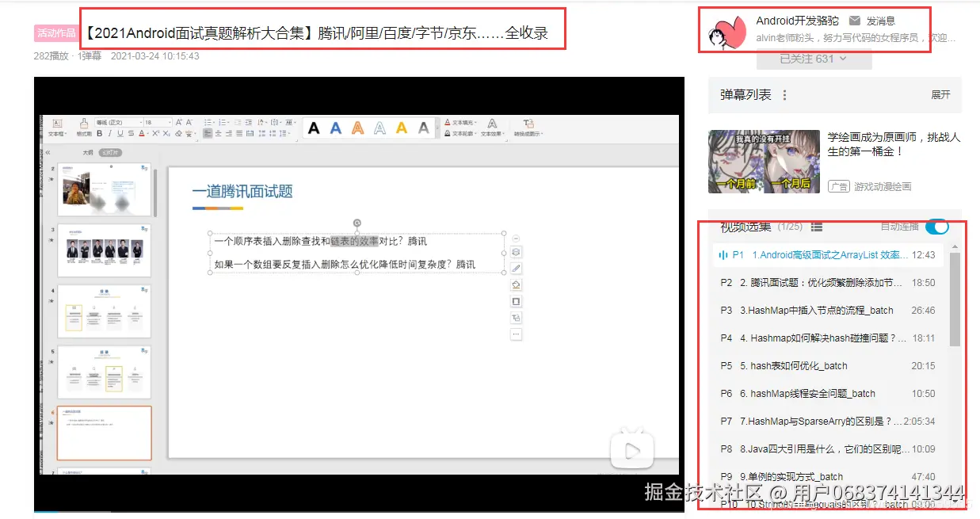The height and width of the screenshot is (519, 980).
Task: Click the painting course ad thumbnail
Action: [764, 162]
